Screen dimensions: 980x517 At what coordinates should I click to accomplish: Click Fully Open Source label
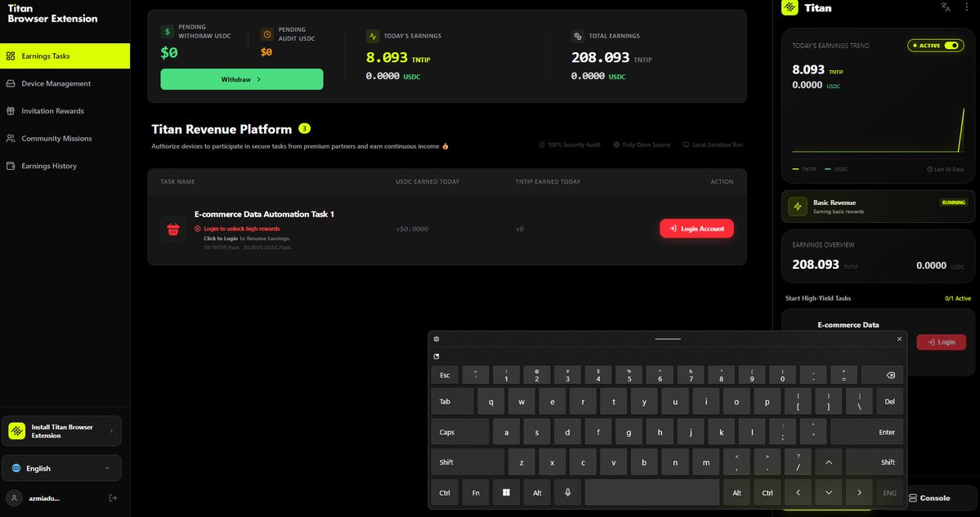[642, 145]
